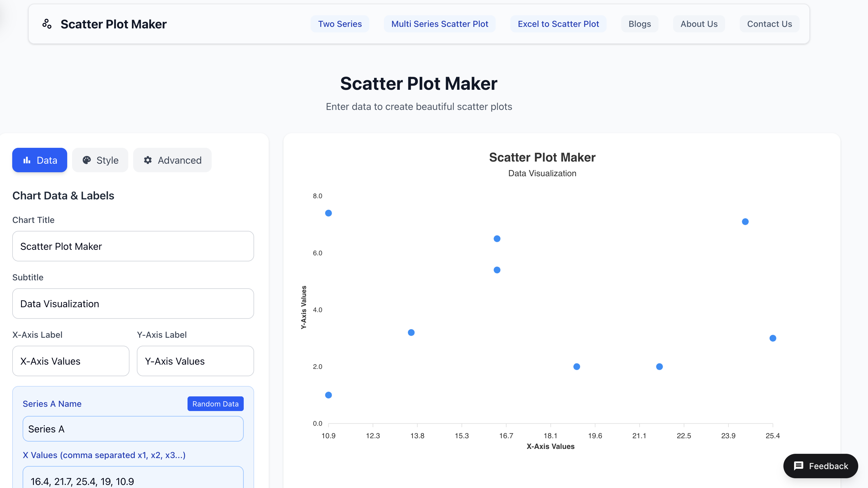Switch to the Style tab
This screenshot has height=488, width=868.
pos(100,160)
